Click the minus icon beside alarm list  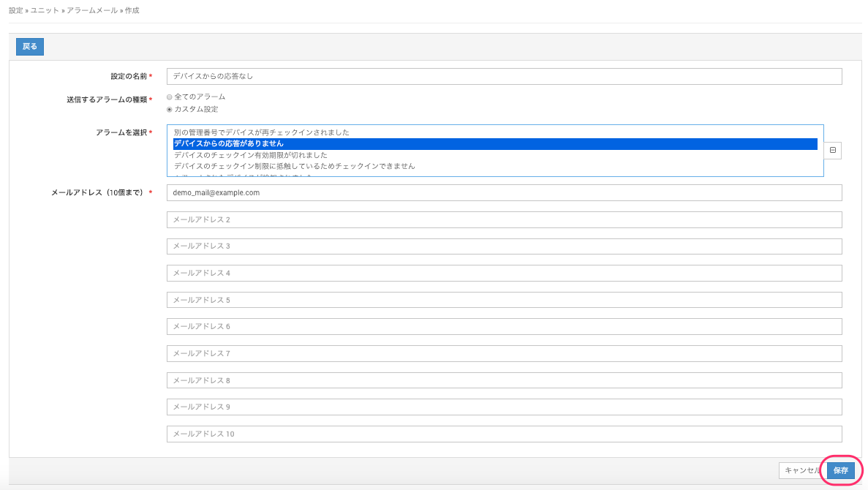point(833,150)
